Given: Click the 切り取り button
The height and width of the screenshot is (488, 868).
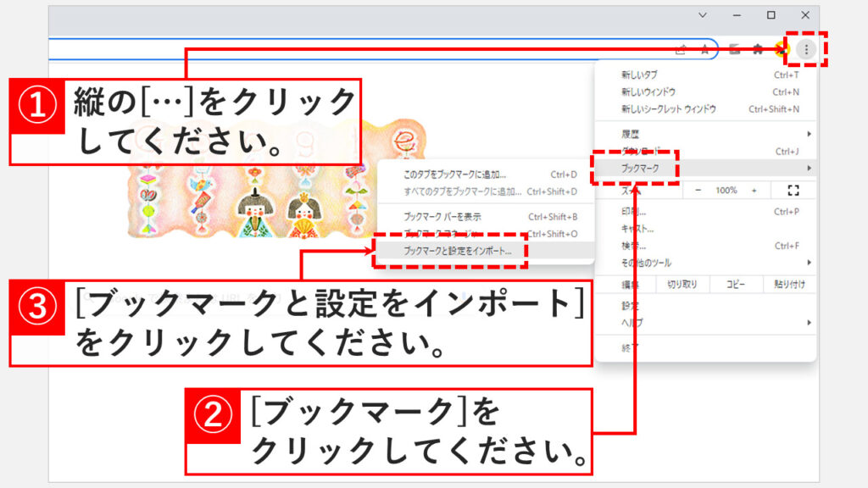Looking at the screenshot, I should tap(682, 285).
